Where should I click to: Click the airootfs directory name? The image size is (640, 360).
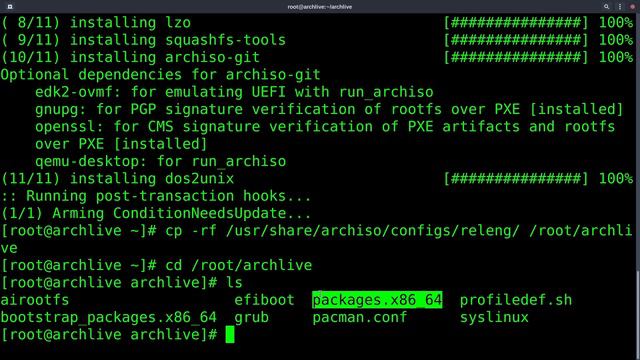(x=35, y=300)
